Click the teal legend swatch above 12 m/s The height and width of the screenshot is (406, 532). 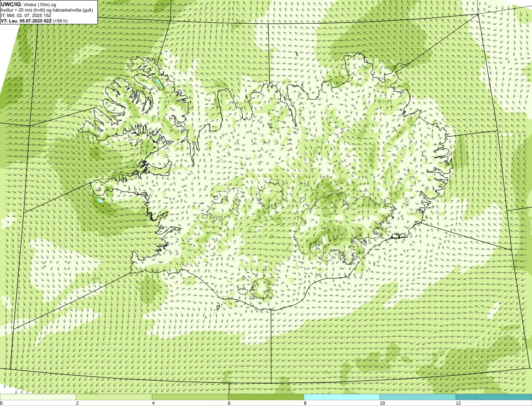coord(494,397)
